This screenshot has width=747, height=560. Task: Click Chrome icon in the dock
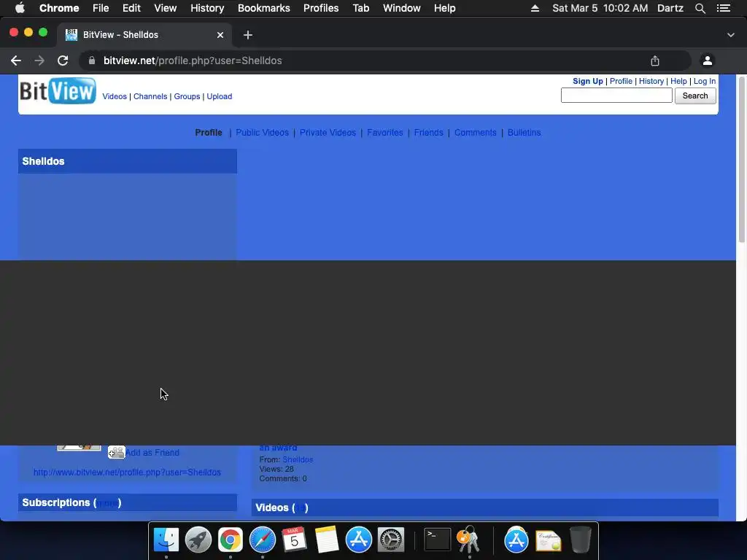tap(230, 540)
